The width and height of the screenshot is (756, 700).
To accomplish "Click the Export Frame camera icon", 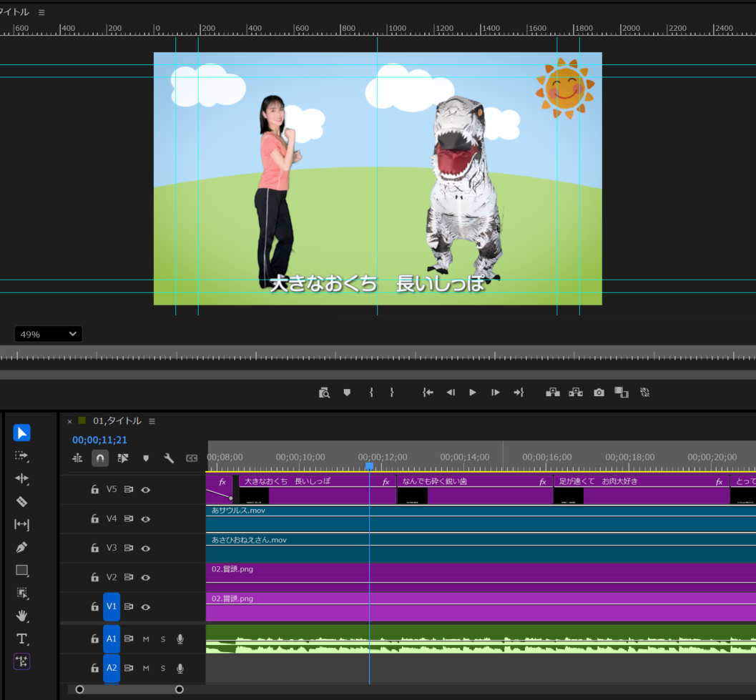I will (599, 393).
